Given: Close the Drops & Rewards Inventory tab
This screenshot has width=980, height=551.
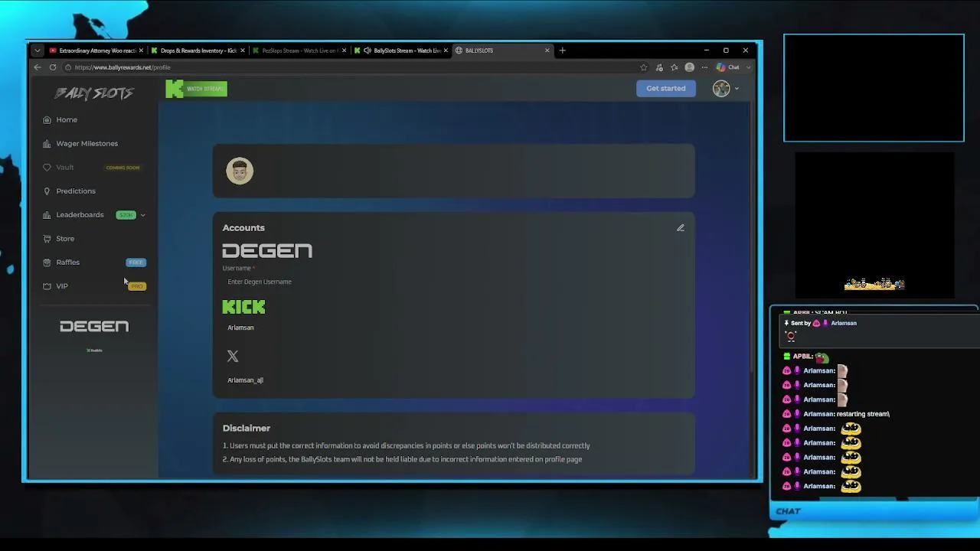Looking at the screenshot, I should [x=243, y=51].
